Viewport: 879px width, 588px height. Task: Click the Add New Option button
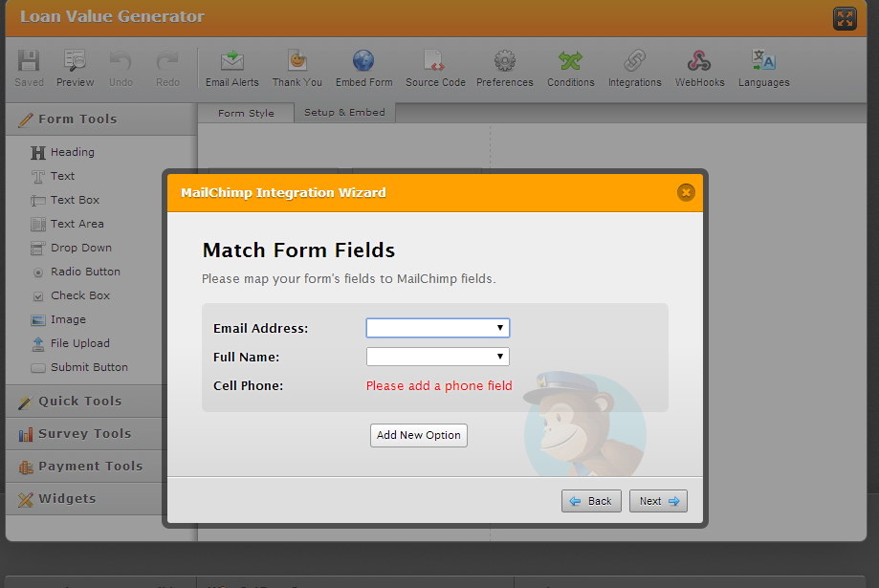click(419, 435)
